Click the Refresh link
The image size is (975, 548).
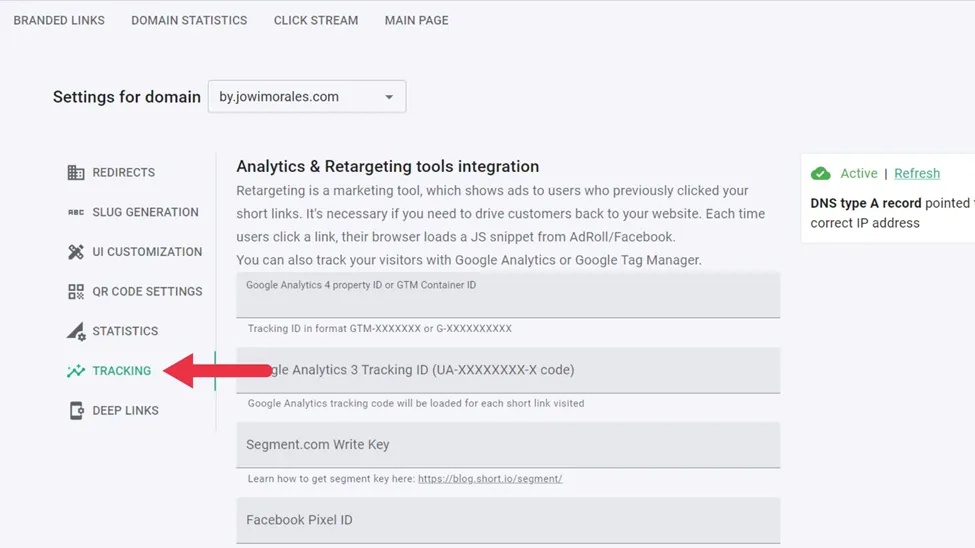coord(917,174)
